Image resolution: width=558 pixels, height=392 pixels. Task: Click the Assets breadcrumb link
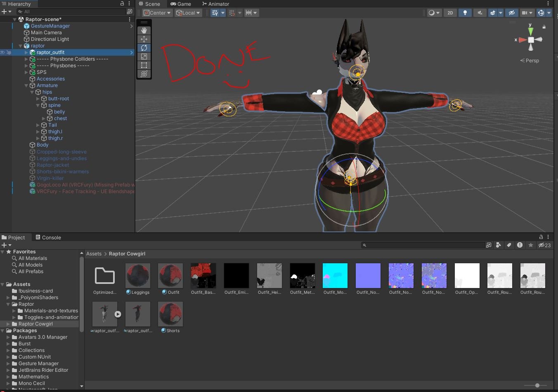pos(94,254)
